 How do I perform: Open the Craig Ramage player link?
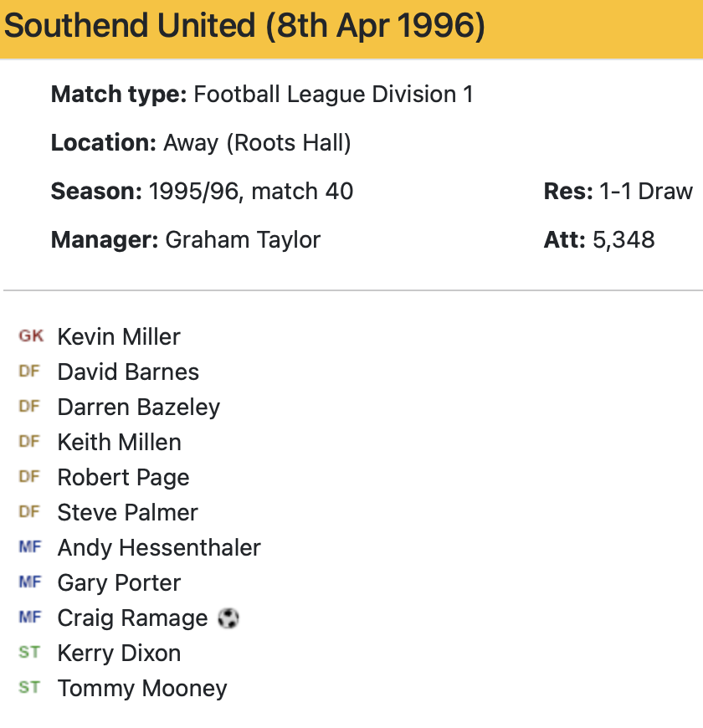click(x=132, y=618)
